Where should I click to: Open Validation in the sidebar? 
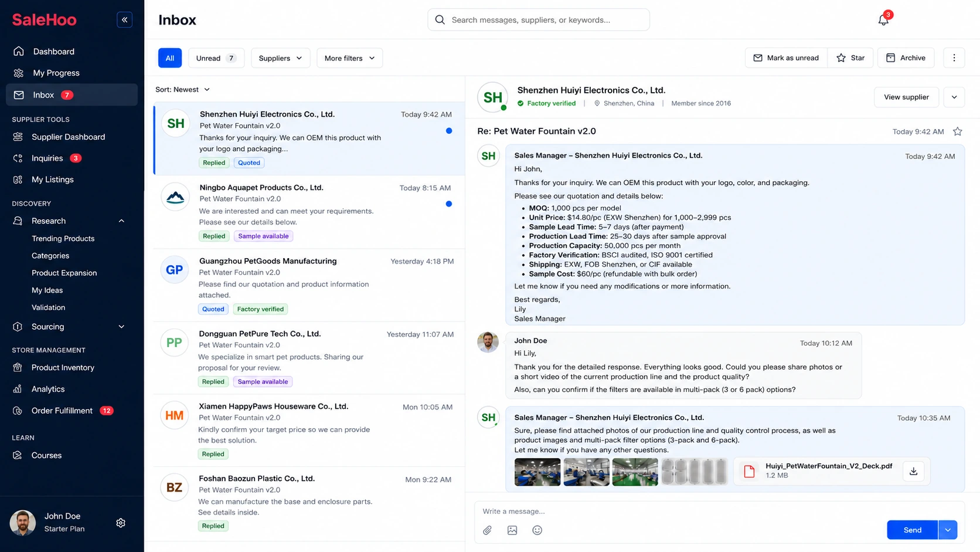pyautogui.click(x=48, y=307)
